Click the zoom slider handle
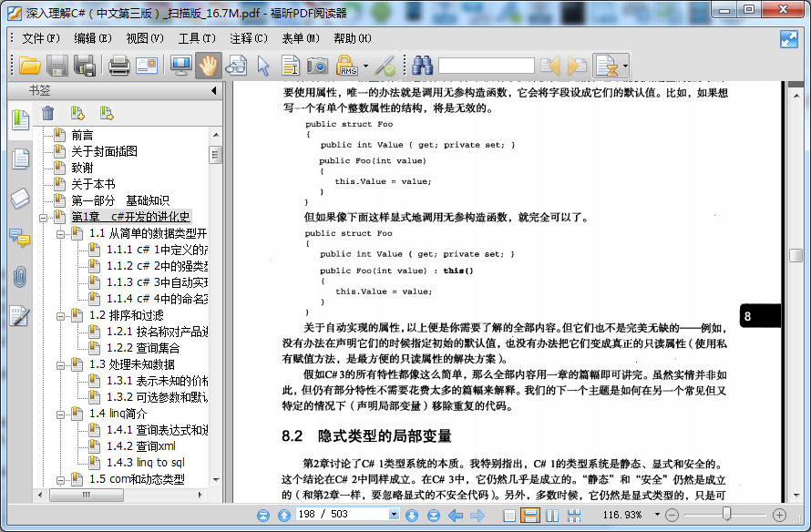Viewport: 811px width, 532px height. [x=726, y=514]
